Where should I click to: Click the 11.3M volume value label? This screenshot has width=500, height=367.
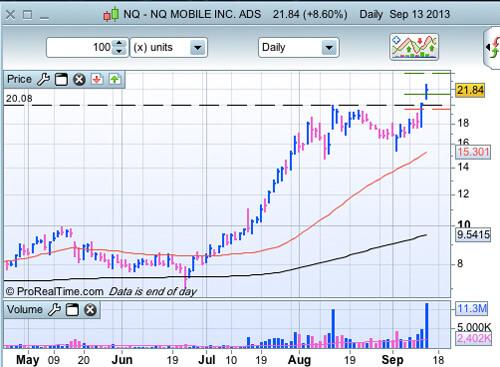(472, 308)
